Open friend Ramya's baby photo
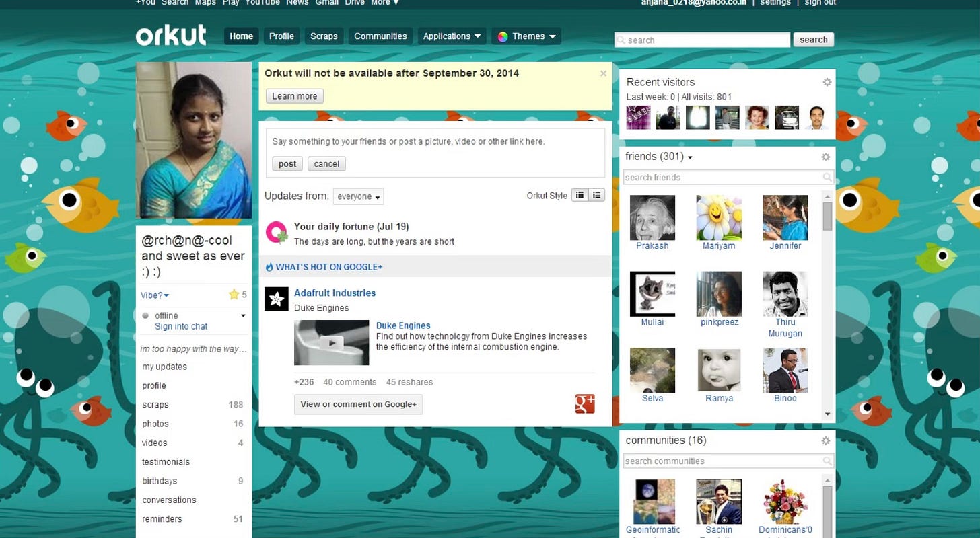 (719, 370)
